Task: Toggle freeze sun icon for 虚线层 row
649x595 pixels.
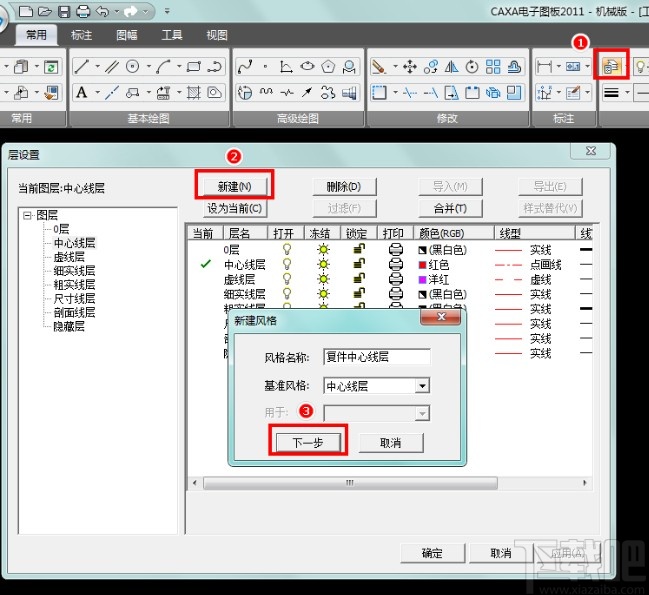Action: pyautogui.click(x=323, y=279)
